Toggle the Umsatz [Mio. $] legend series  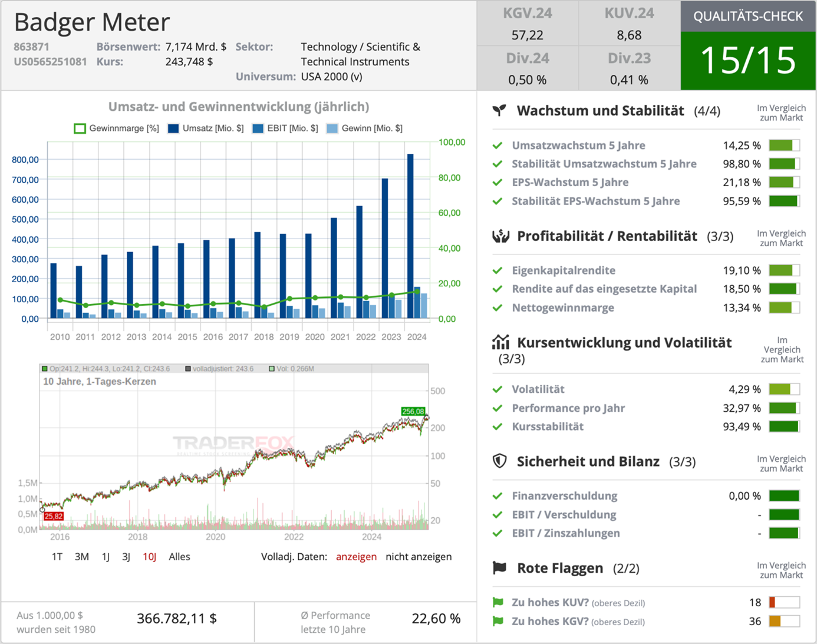click(x=206, y=128)
